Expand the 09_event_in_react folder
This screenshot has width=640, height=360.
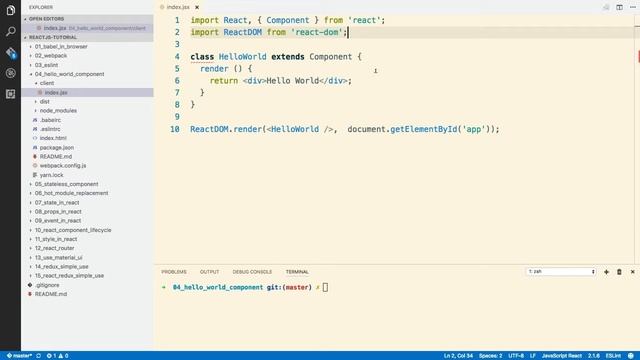coord(58,221)
